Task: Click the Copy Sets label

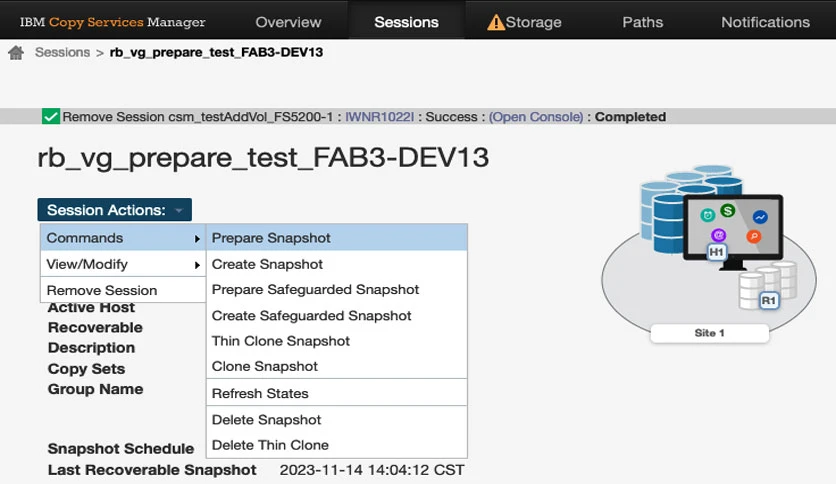Action: [x=86, y=369]
